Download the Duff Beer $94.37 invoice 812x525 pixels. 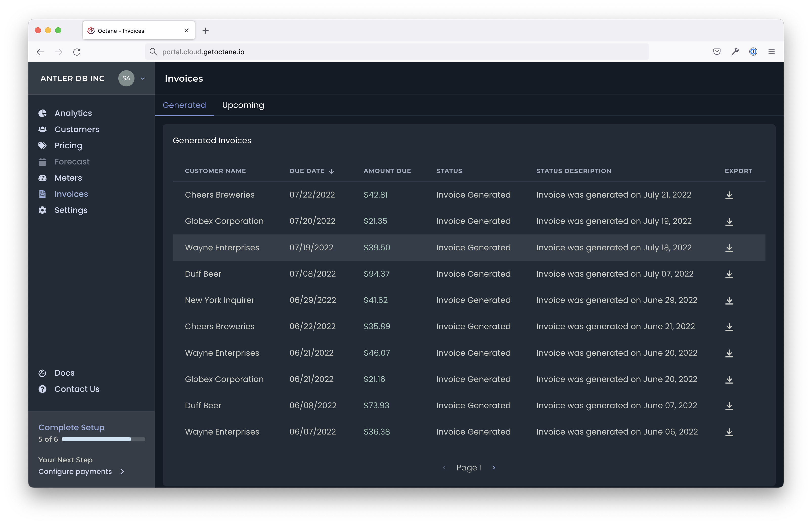tap(729, 274)
